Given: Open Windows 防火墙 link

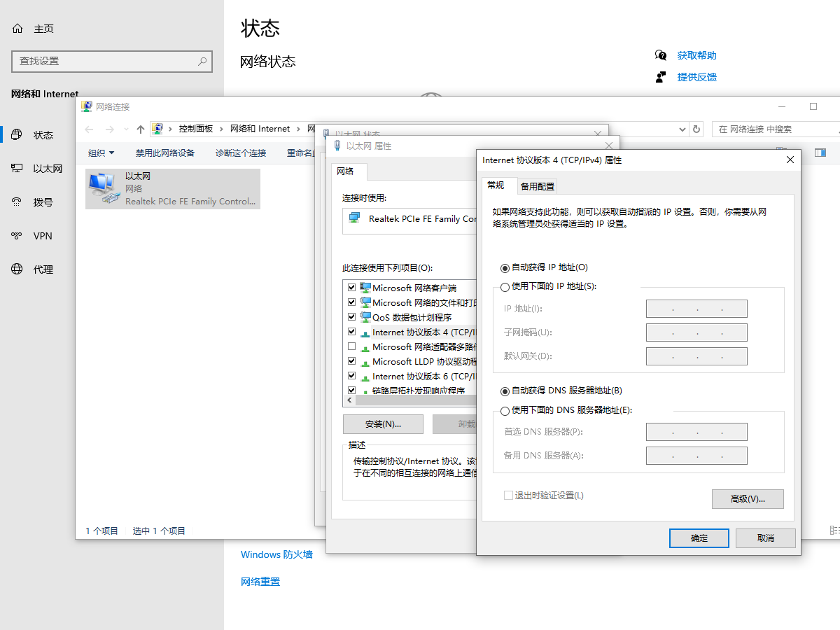Looking at the screenshot, I should 276,554.
